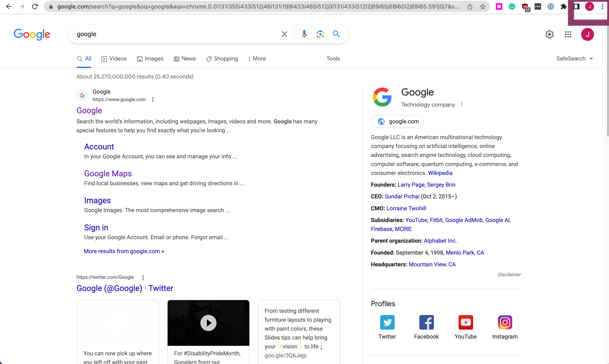Viewport: 609px width, 364px height.
Task: Switch to the Videos tab
Action: tap(114, 59)
